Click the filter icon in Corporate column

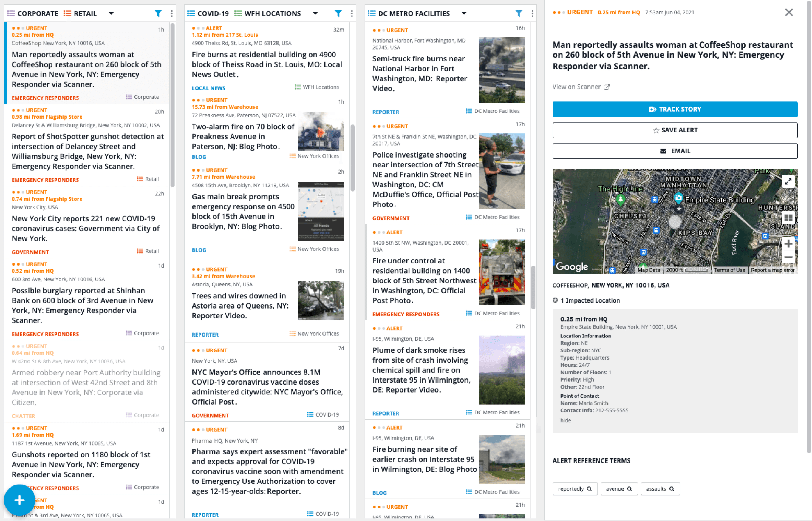[158, 13]
